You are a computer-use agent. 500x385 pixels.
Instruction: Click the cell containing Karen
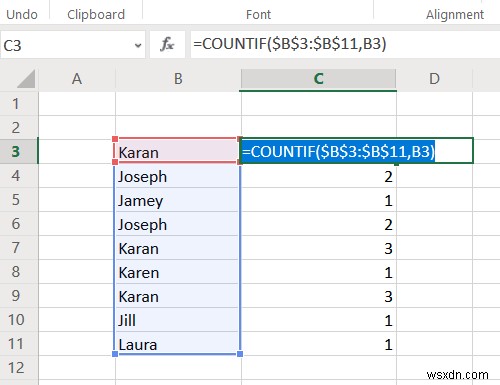pos(178,272)
